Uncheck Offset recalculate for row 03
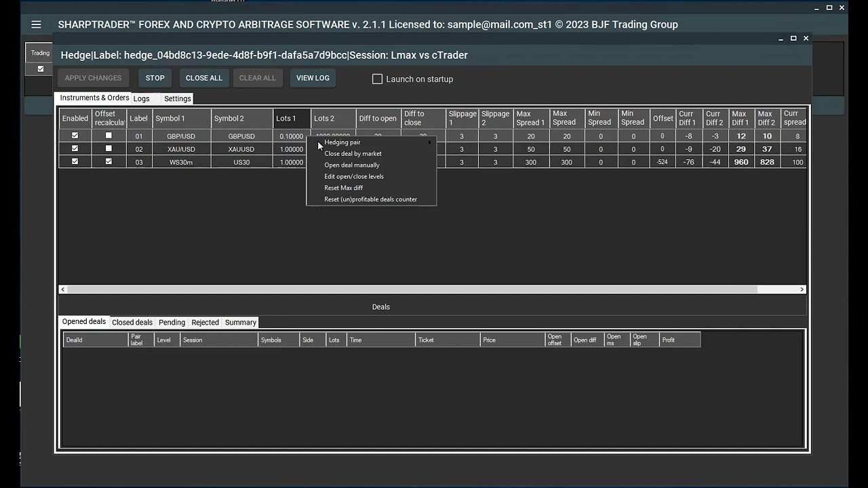Screen dimensions: 868x488 tap(108, 161)
